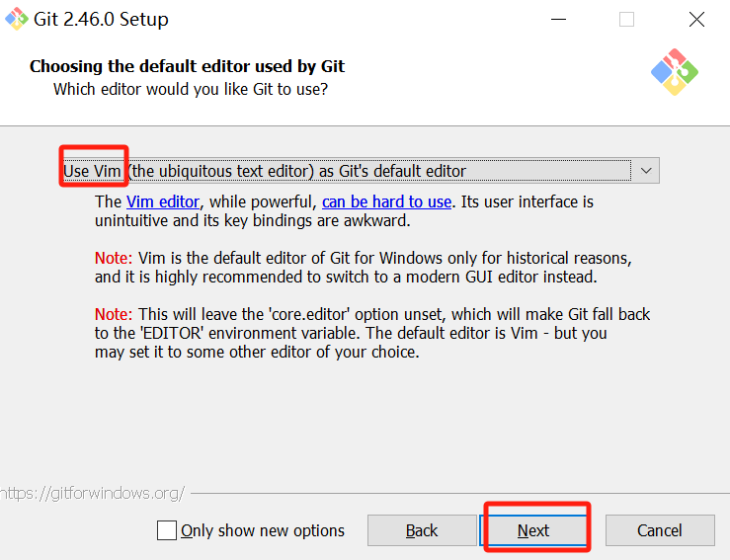Click the note about the core.editor option
Screen dimensions: 730x560
372,333
